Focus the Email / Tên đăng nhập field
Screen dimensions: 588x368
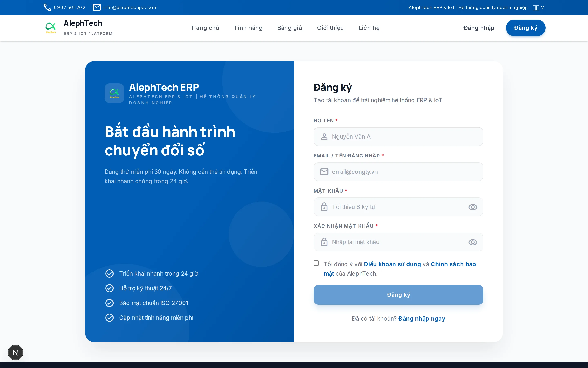[399, 172]
